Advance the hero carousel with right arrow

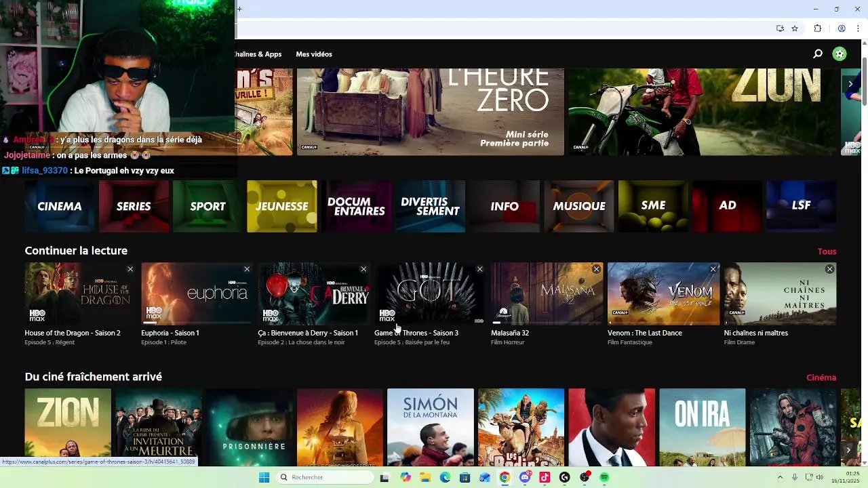(850, 84)
